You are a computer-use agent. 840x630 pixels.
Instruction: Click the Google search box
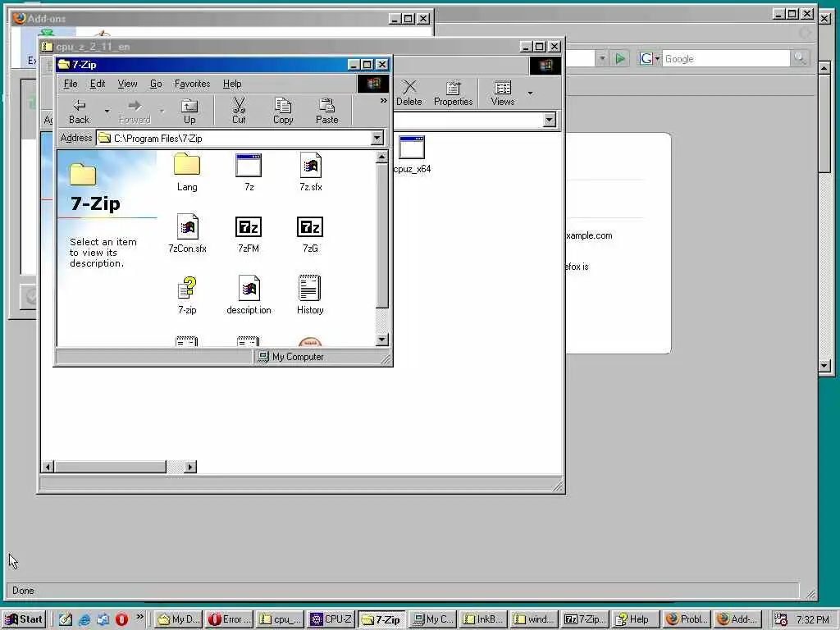pyautogui.click(x=726, y=58)
